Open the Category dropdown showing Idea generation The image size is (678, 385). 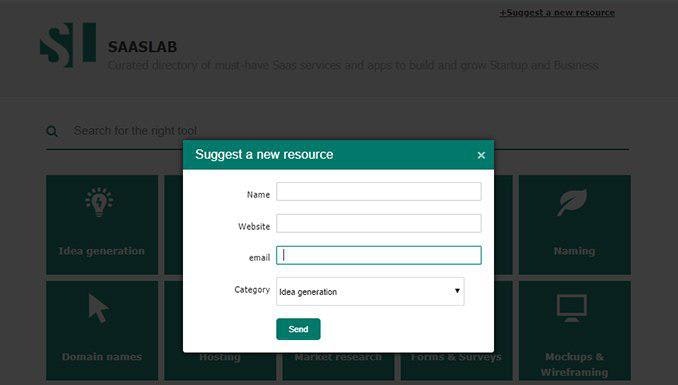tap(370, 292)
